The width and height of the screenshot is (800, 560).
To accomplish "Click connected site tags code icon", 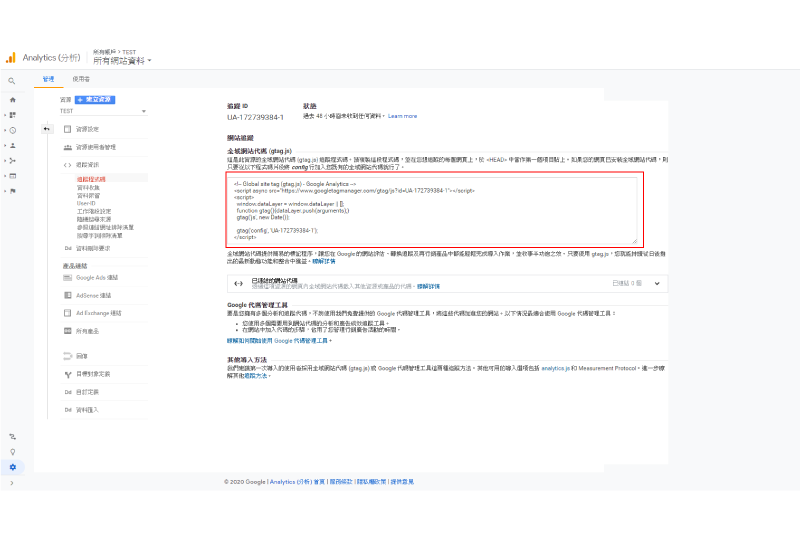I will point(238,284).
